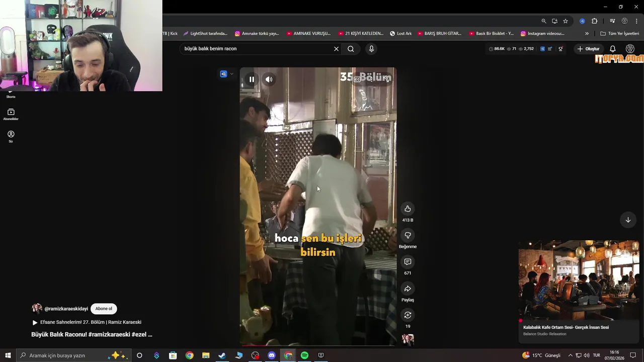Open the 15°C Güneşli weather widget
This screenshot has width=644, height=362.
(x=541, y=355)
